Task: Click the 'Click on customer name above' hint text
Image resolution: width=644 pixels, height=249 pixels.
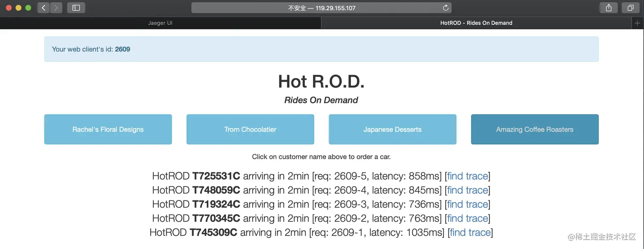Action: [321, 157]
